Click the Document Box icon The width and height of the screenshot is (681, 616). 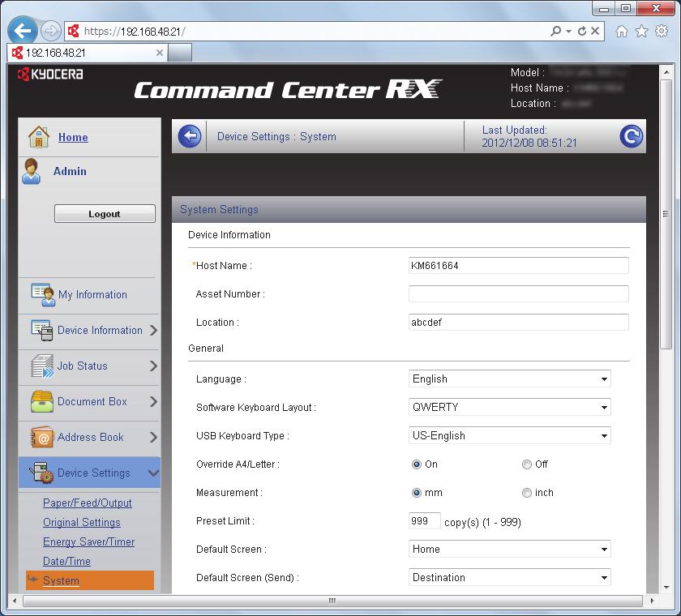(42, 401)
